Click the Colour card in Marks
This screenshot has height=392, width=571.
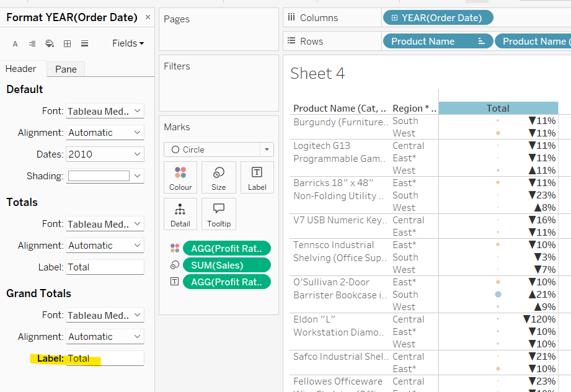[x=180, y=177]
